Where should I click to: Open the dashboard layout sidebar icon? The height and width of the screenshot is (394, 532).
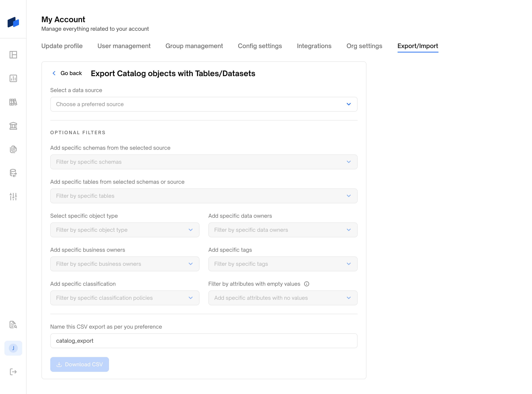(13, 55)
